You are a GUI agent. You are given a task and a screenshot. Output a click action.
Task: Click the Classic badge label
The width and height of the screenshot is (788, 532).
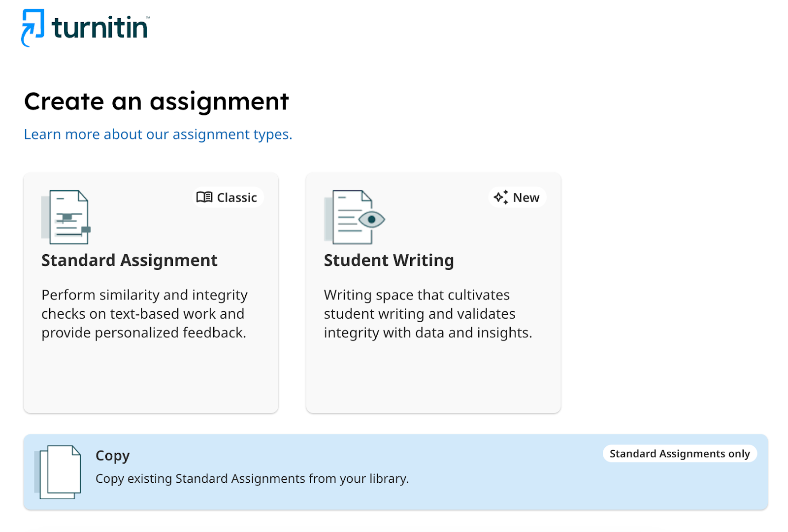click(x=237, y=198)
